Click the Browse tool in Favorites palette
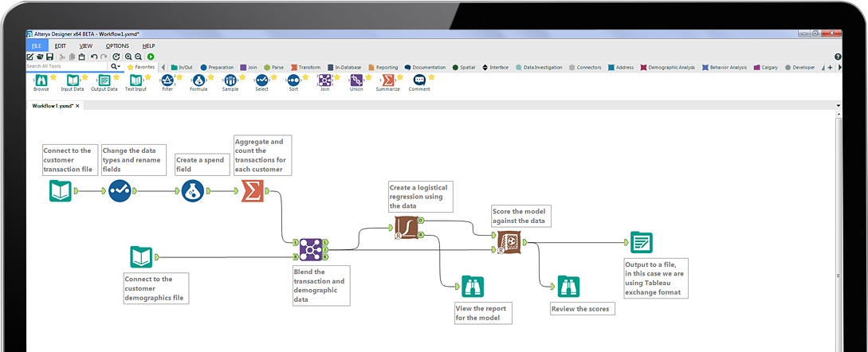The width and height of the screenshot is (868, 352). [x=41, y=80]
